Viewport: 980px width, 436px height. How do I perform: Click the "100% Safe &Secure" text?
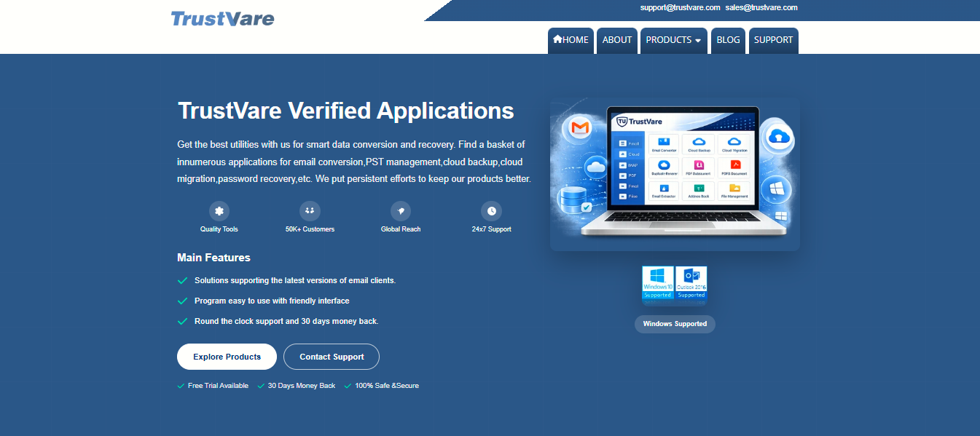[x=387, y=386]
